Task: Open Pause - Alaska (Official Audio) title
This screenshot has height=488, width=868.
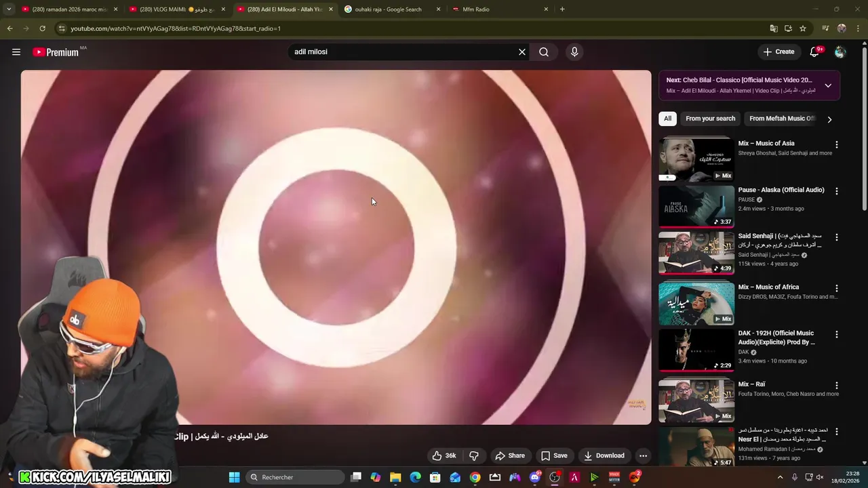Action: click(781, 190)
